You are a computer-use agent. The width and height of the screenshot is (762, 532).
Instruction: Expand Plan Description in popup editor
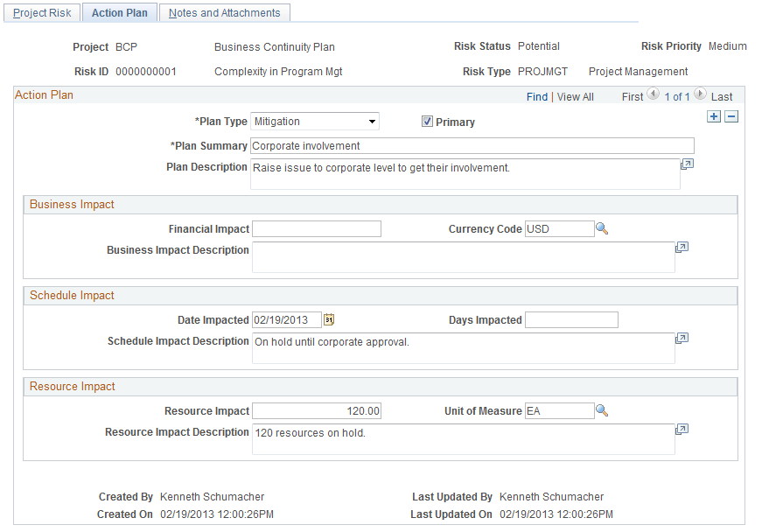[687, 164]
